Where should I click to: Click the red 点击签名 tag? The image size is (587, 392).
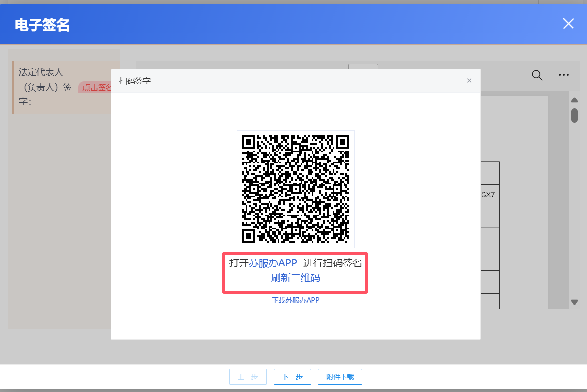click(x=96, y=88)
